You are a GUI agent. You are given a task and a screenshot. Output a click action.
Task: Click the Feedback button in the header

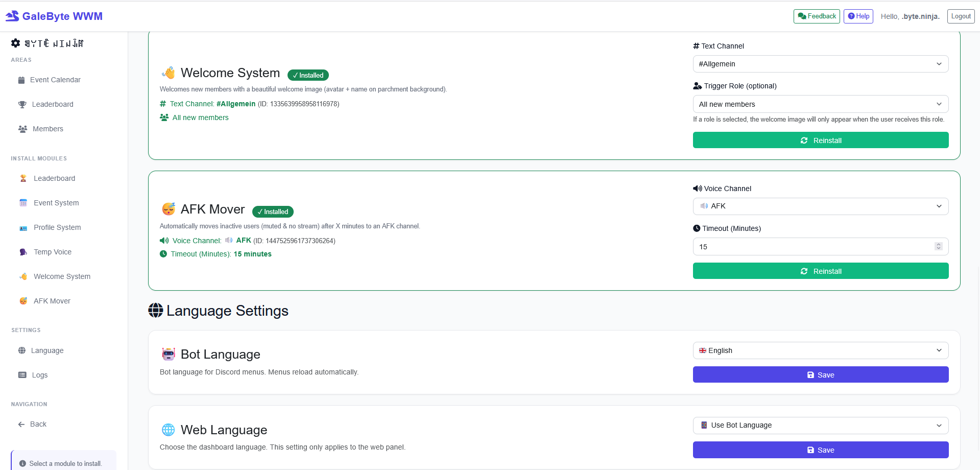point(816,16)
